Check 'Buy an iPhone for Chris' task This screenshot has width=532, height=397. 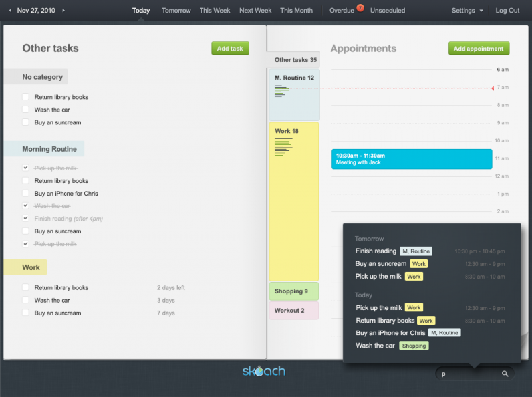coord(25,194)
